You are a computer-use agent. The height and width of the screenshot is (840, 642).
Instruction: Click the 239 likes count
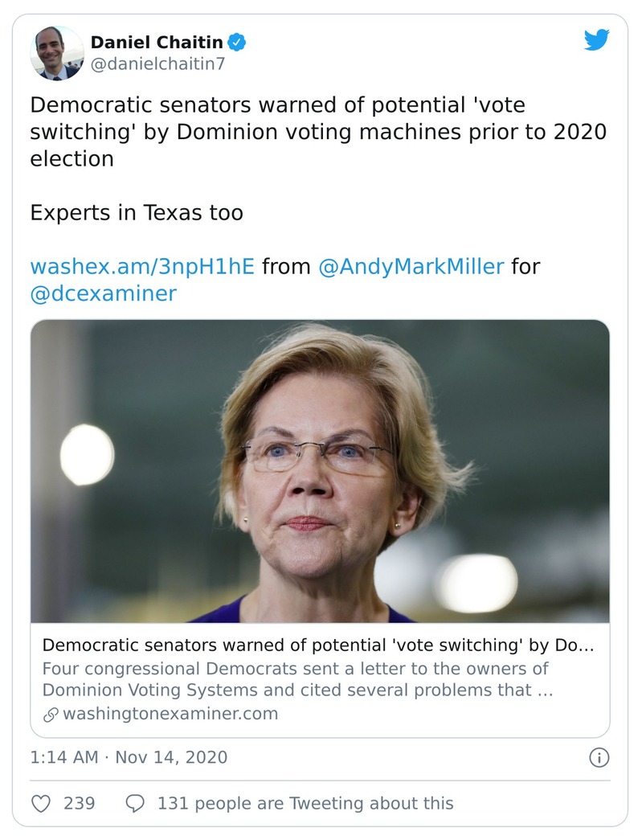coord(79,803)
